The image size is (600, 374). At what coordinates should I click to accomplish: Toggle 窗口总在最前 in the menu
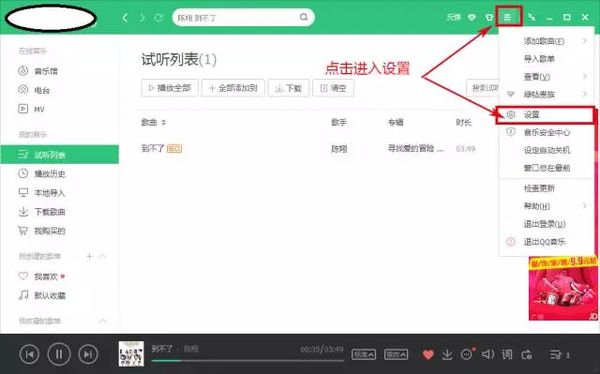pos(546,168)
